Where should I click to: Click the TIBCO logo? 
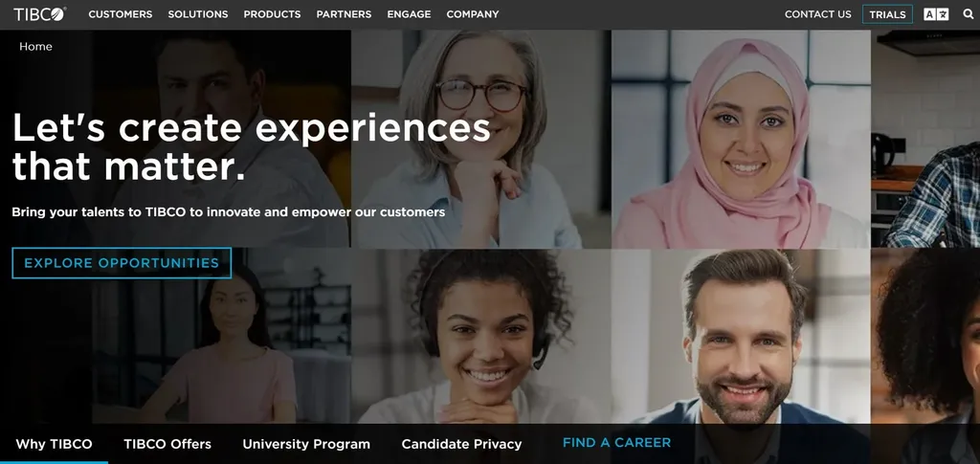click(39, 13)
